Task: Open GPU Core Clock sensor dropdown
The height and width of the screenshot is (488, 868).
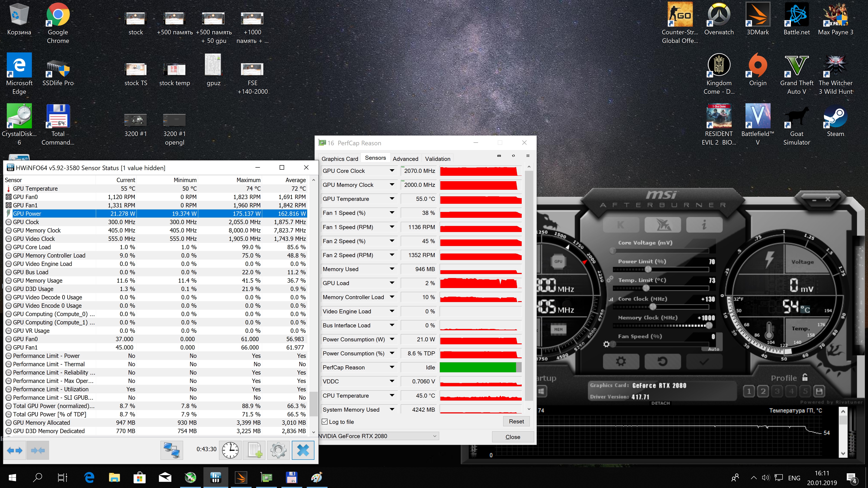Action: coord(392,171)
